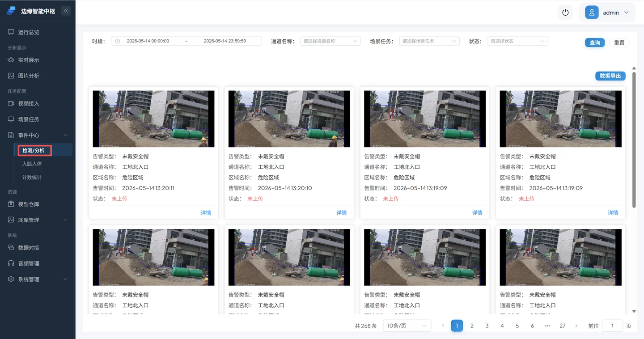Click the 2026-05-14 13:20:10 alarm time text

pyautogui.click(x=285, y=188)
